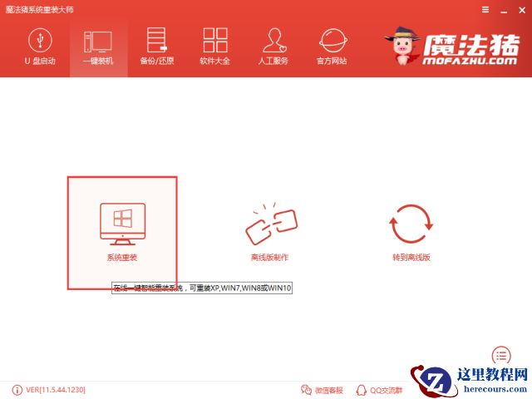The width and height of the screenshot is (532, 399).
Task: Open the 软件大全 tab
Action: [x=215, y=47]
